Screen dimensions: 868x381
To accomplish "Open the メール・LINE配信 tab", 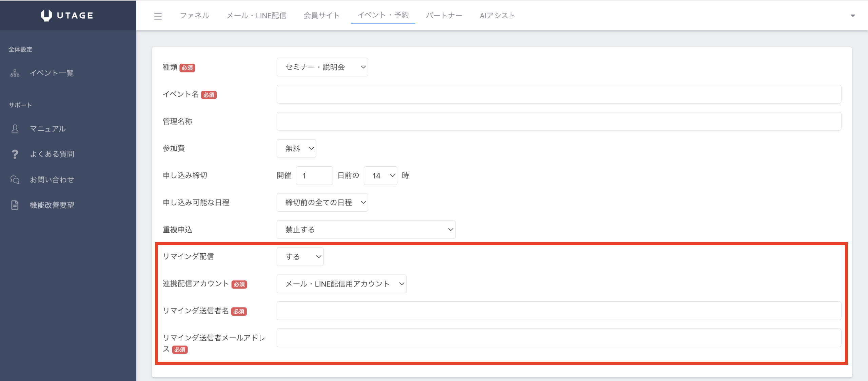I will pyautogui.click(x=256, y=16).
